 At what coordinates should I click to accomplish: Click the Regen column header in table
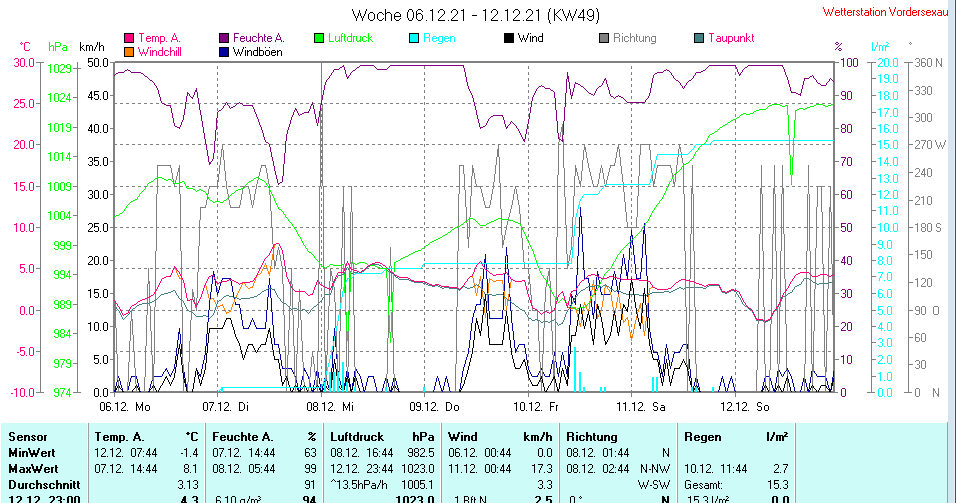[x=702, y=437]
